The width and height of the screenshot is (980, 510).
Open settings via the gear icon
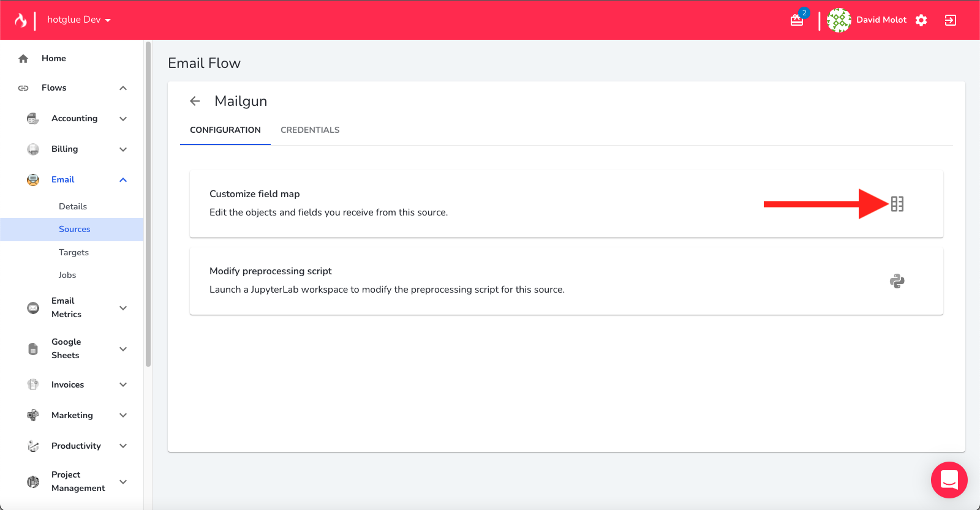click(x=921, y=20)
